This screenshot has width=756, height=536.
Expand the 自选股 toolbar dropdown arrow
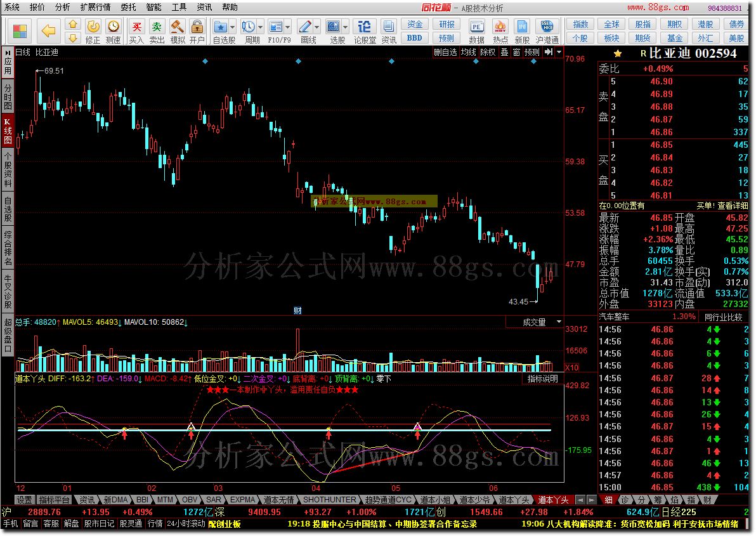click(233, 27)
